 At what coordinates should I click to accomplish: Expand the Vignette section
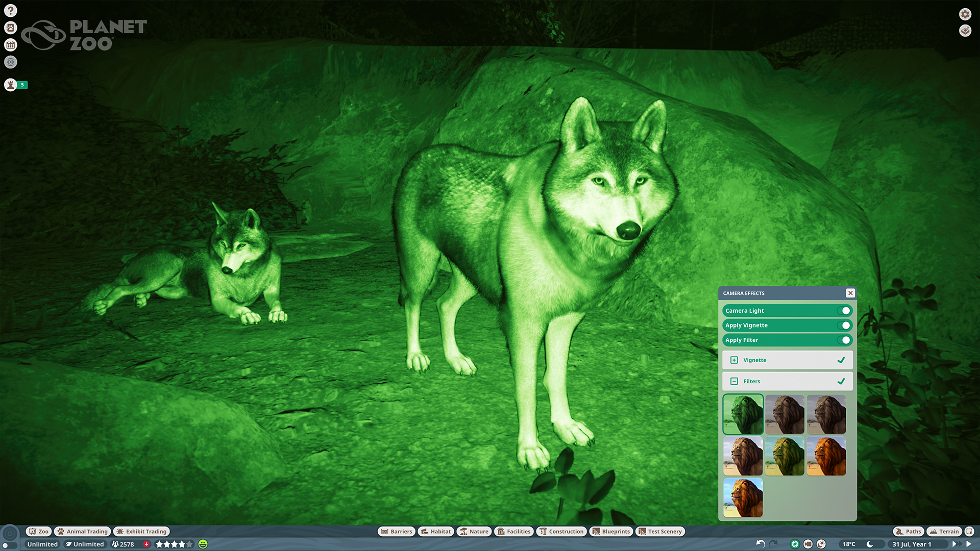[x=734, y=360]
